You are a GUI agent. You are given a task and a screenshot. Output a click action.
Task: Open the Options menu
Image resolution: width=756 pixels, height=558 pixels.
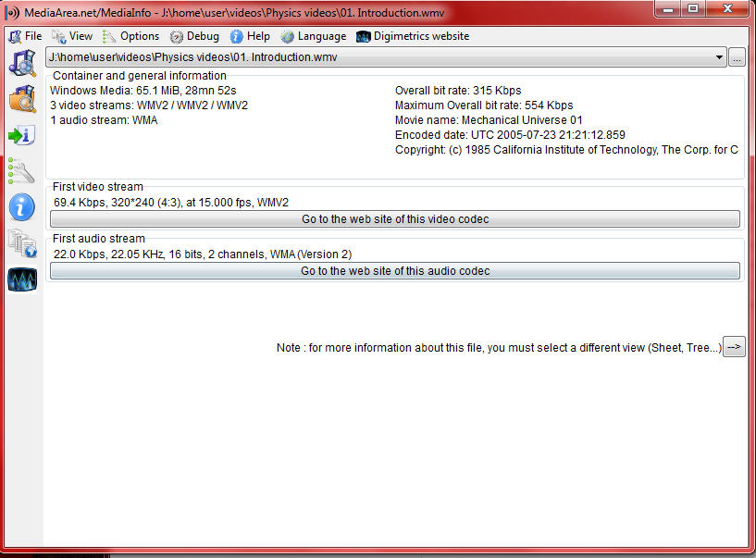[x=130, y=36]
